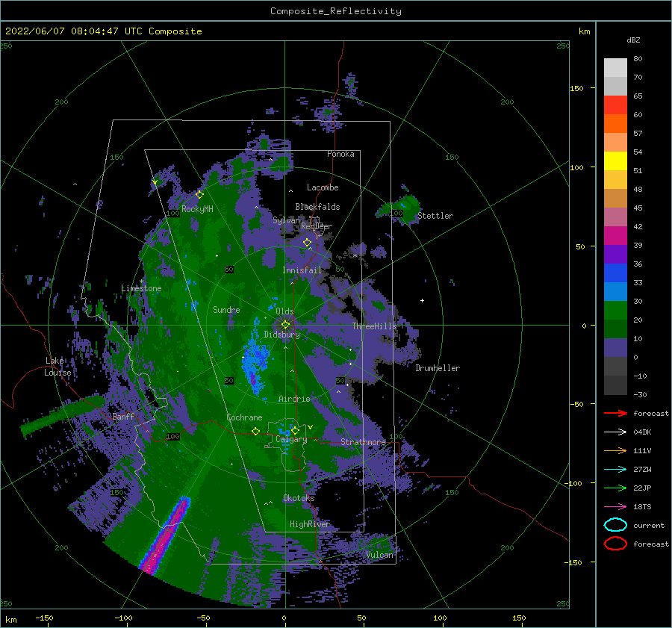Click the Sylvan label
Screen dimensions: 672x628
click(286, 220)
